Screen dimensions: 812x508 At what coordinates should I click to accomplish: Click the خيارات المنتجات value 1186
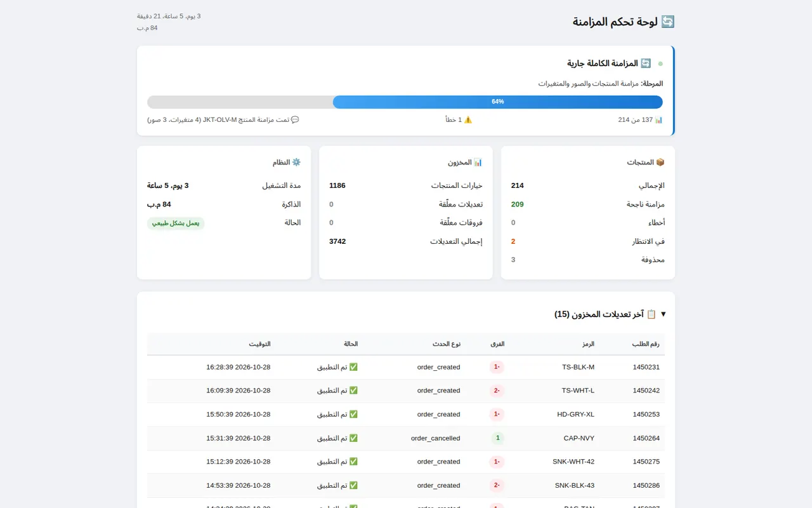tap(337, 185)
